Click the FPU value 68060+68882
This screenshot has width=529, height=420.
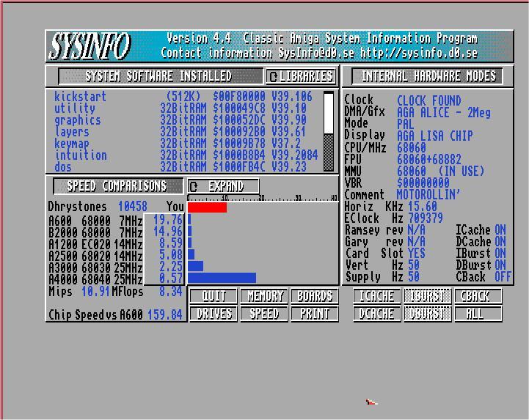[x=428, y=160]
